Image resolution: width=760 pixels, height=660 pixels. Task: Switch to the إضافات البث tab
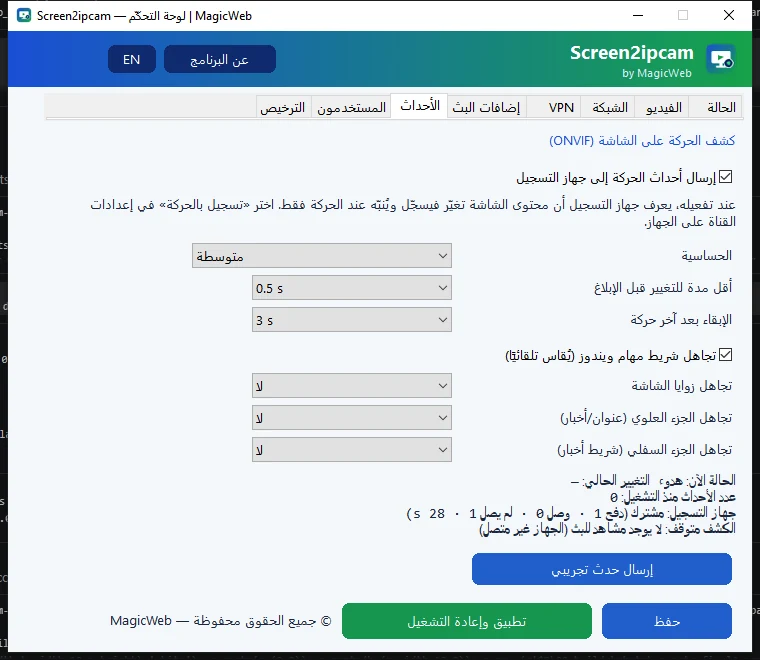[486, 107]
